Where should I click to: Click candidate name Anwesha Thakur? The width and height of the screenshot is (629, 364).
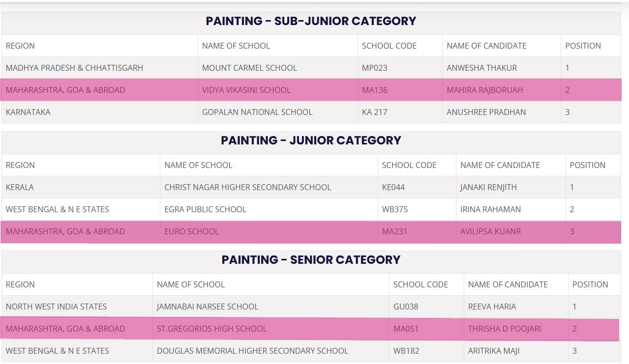click(x=481, y=68)
